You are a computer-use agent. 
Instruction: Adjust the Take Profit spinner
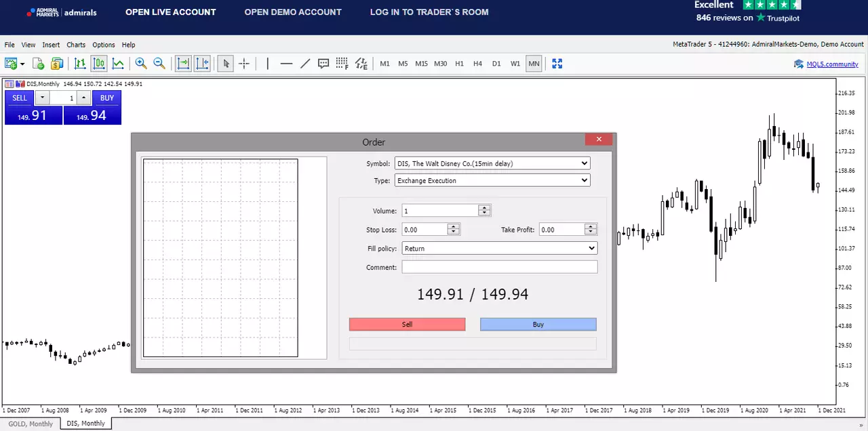591,230
